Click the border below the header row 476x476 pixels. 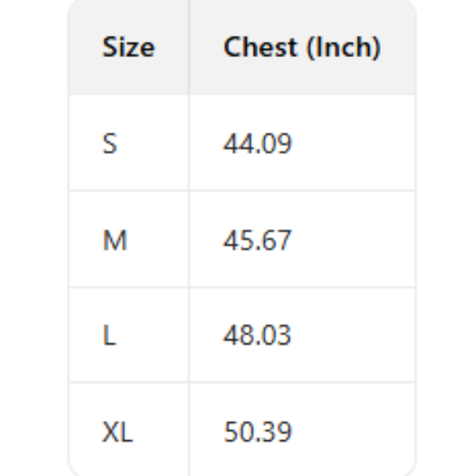(242, 94)
